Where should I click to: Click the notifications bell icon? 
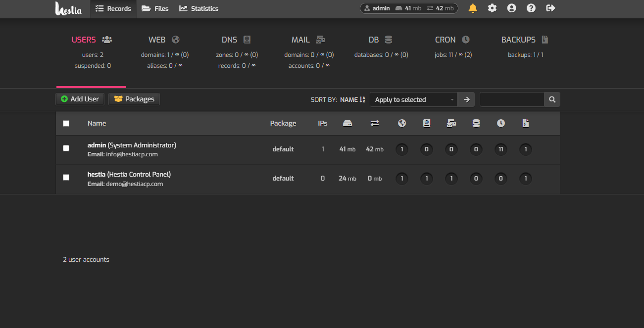coord(473,8)
